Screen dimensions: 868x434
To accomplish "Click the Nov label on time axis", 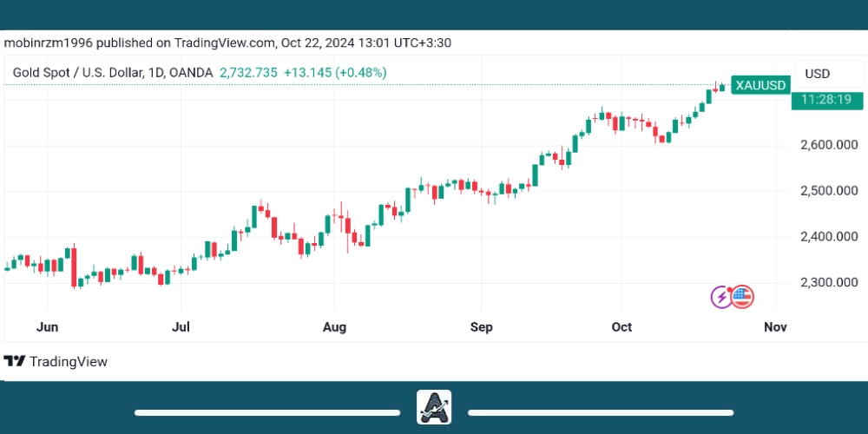I will click(774, 327).
